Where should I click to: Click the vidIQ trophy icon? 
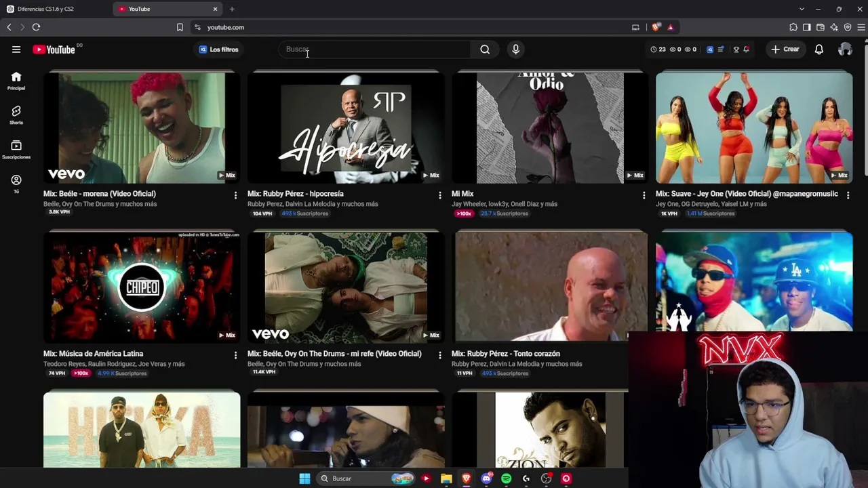coord(736,49)
